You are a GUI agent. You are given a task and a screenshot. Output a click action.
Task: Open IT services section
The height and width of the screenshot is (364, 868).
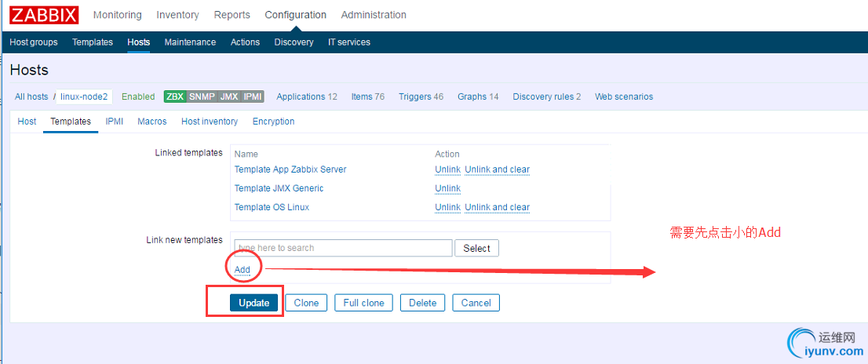[349, 42]
